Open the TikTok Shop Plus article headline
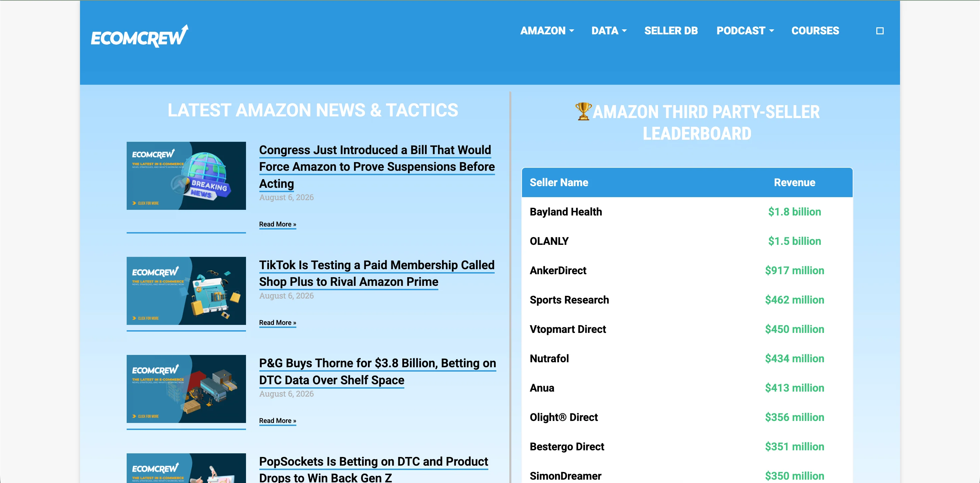Screen dimensions: 980x483 (377, 273)
